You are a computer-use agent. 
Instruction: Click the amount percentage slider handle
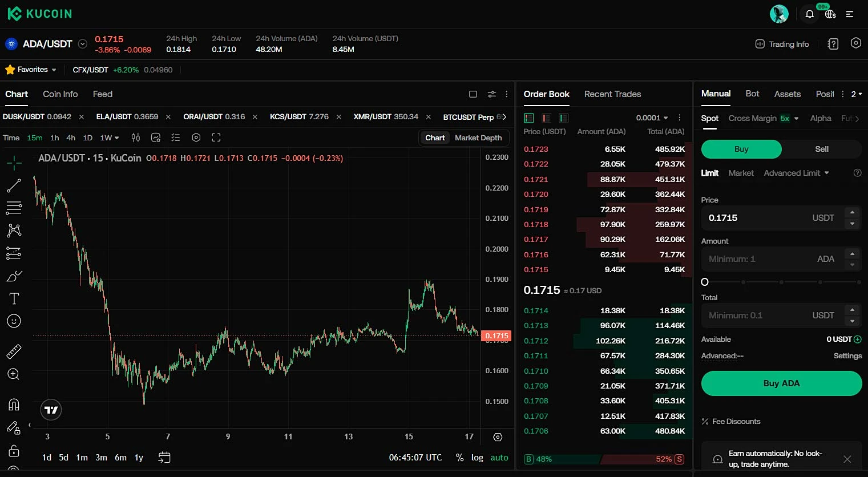[x=705, y=282]
